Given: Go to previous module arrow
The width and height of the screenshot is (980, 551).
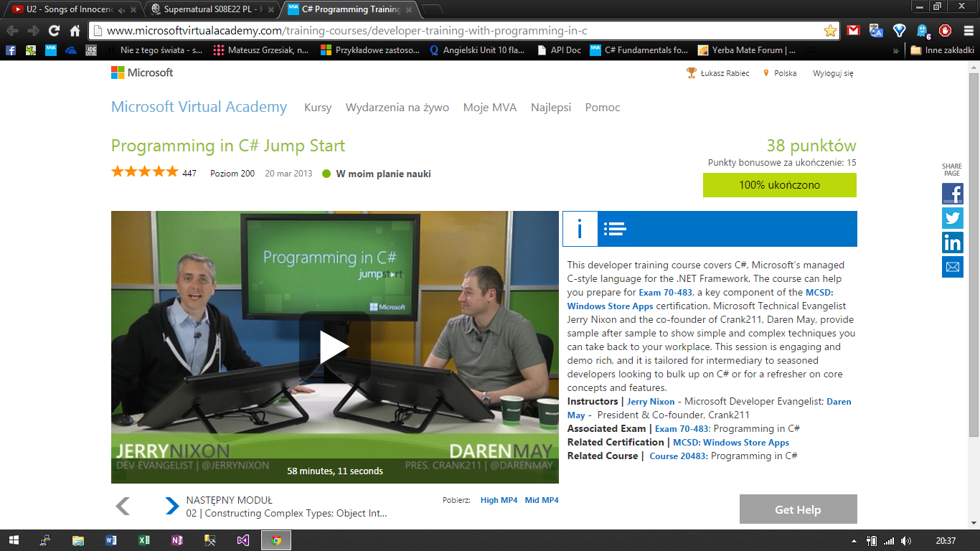Looking at the screenshot, I should pos(123,506).
